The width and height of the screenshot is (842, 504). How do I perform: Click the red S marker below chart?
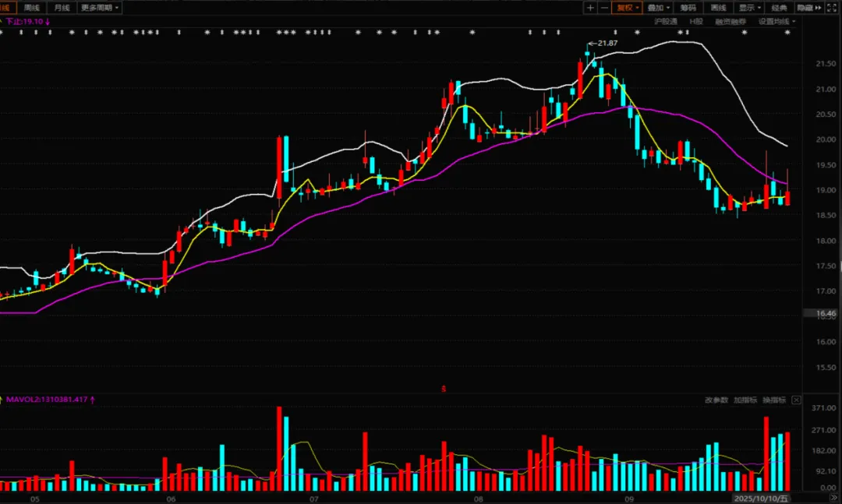pos(444,389)
